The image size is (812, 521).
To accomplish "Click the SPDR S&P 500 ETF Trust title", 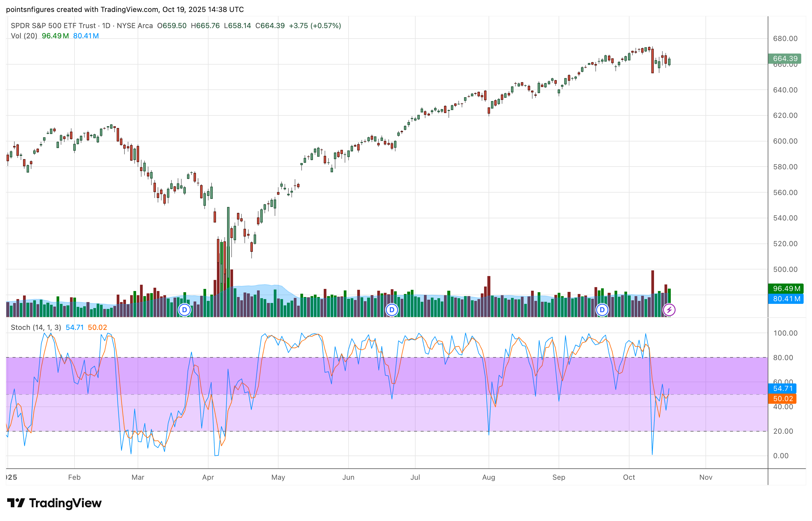I will [x=53, y=26].
